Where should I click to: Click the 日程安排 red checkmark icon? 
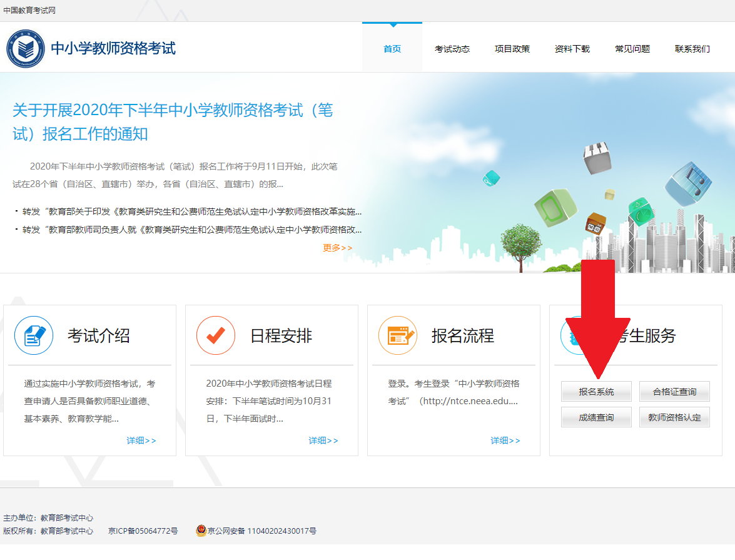216,335
